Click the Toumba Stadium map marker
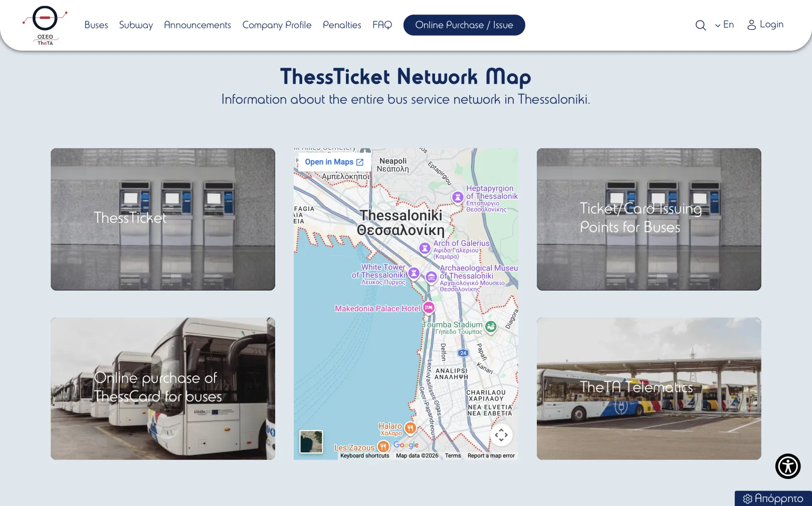Screen dimensions: 812x506 pos(491,327)
